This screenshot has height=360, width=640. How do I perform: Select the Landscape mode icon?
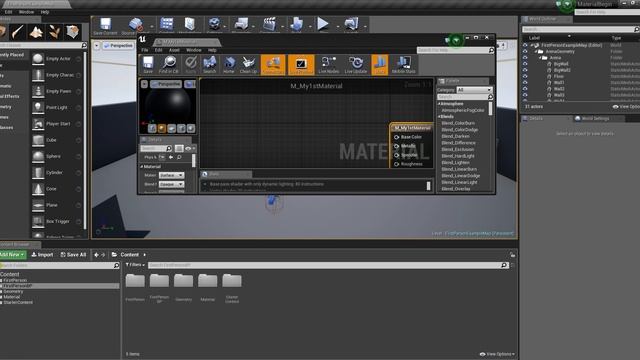coord(36,32)
